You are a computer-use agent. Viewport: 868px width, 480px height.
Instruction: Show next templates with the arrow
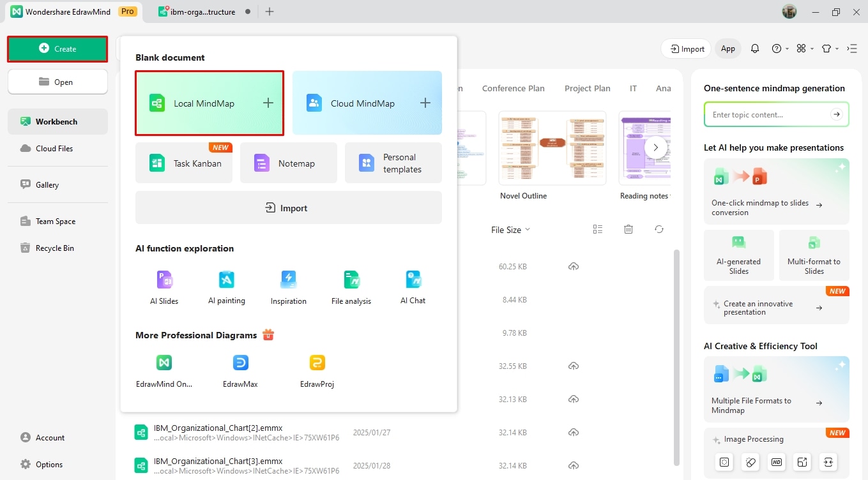[x=655, y=147]
